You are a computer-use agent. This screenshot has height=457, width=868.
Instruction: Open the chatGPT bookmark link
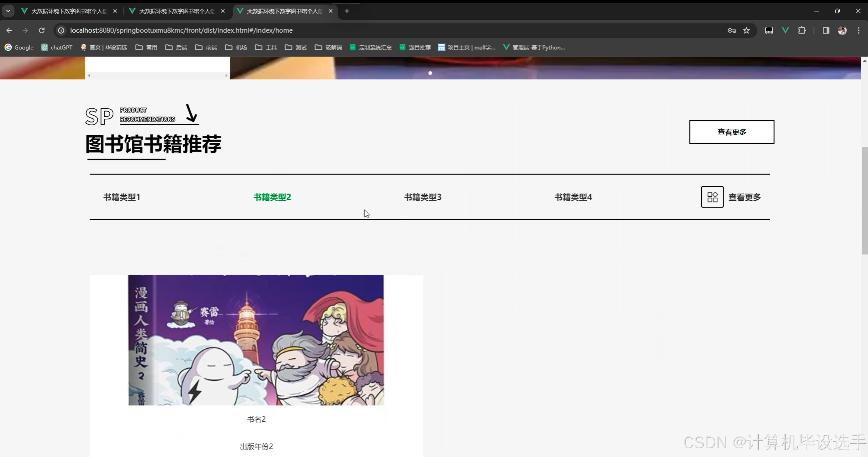(56, 47)
